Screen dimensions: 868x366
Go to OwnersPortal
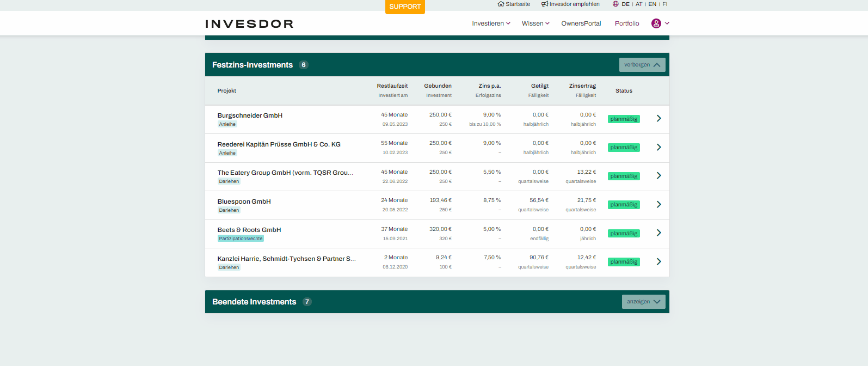coord(581,23)
